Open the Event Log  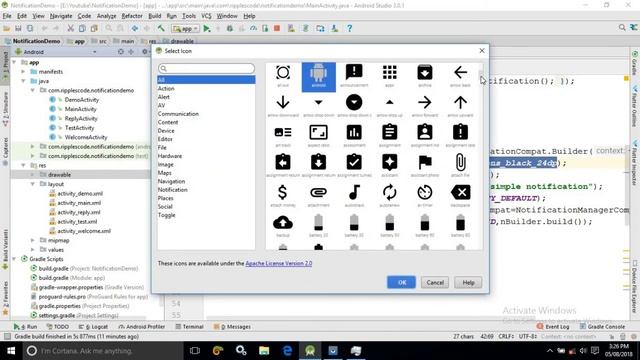point(553,327)
